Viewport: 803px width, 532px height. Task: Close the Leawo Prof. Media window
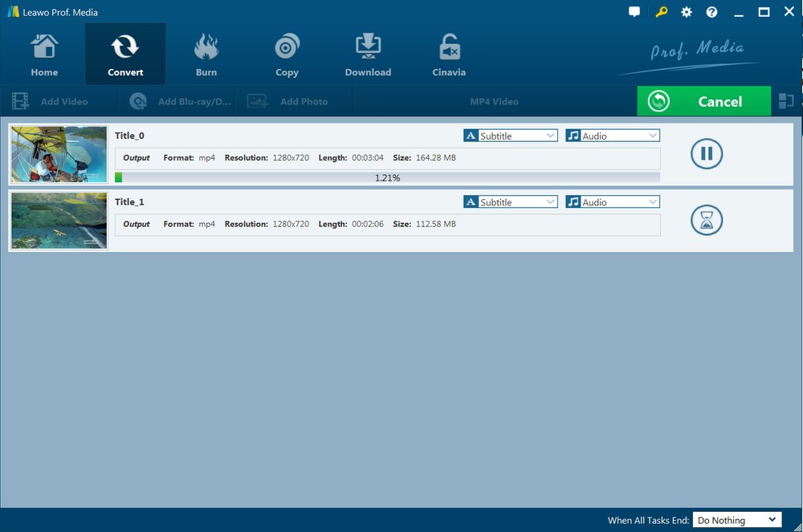(789, 11)
